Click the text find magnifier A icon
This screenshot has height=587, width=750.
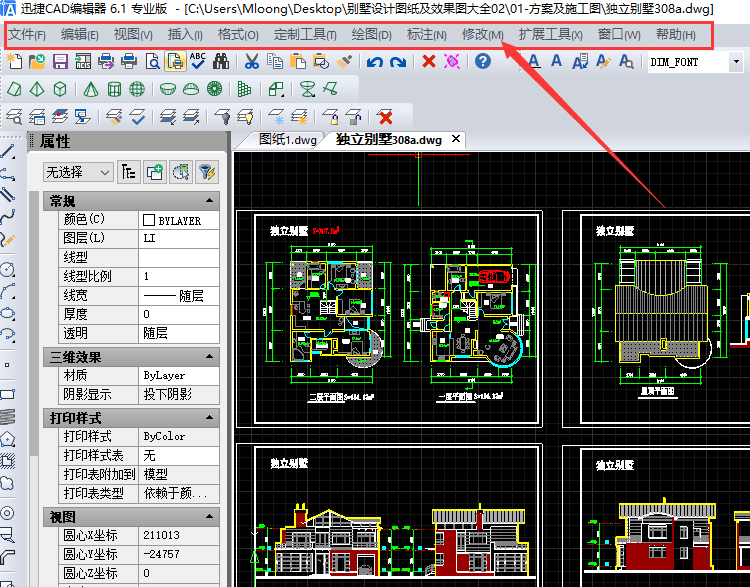coord(626,61)
